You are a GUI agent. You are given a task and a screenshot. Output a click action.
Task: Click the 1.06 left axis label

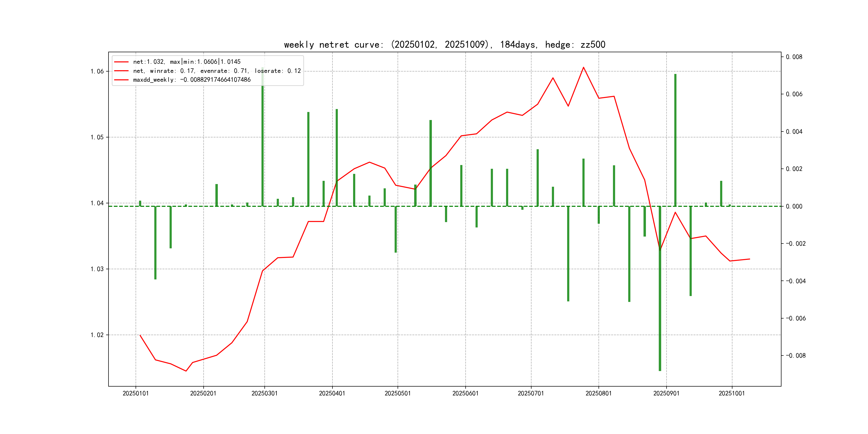(97, 71)
